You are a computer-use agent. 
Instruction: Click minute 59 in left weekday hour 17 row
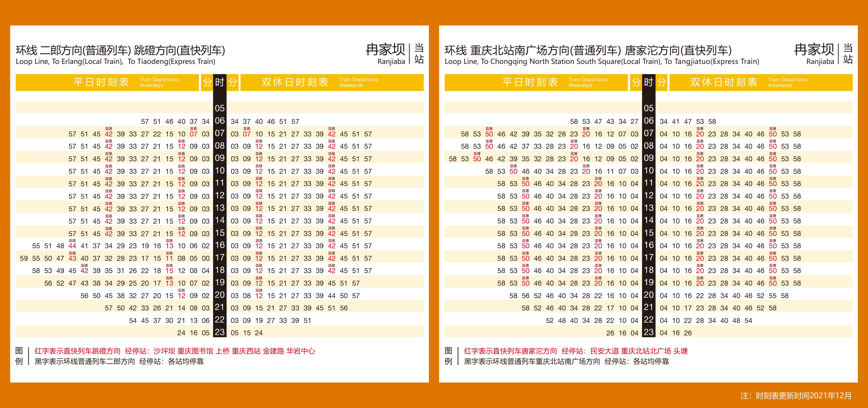pyautogui.click(x=24, y=258)
